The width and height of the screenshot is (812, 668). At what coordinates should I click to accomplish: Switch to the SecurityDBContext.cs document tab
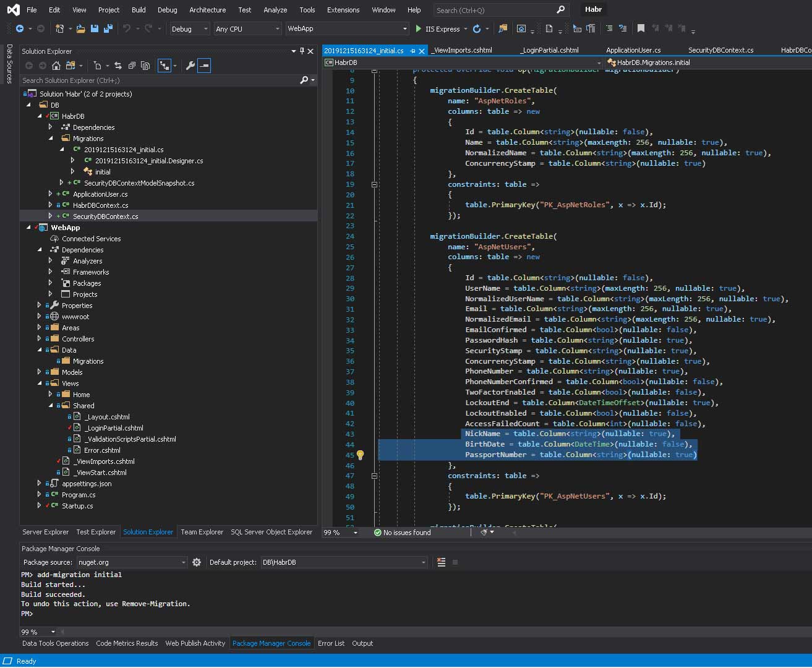point(720,50)
